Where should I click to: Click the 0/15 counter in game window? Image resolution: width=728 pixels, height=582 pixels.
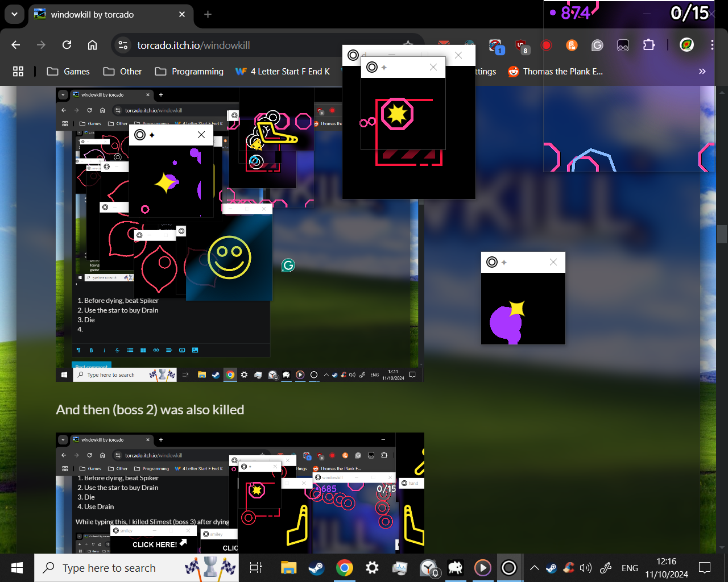689,13
